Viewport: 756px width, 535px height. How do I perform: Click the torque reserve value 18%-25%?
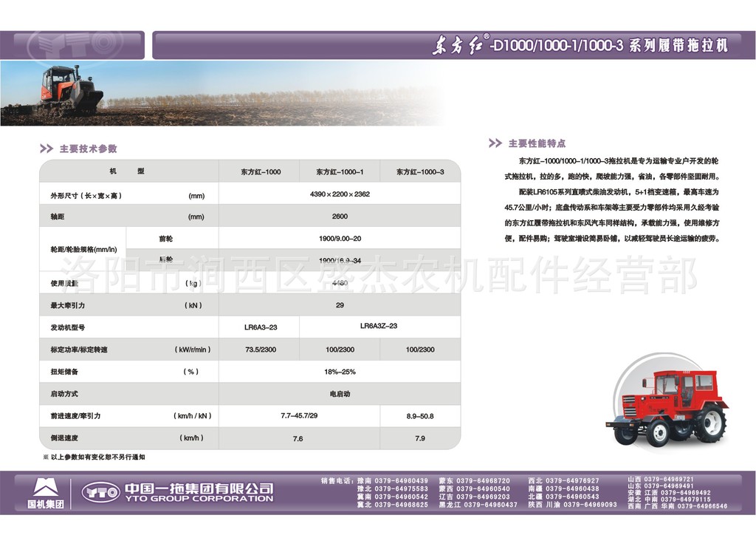tap(340, 372)
